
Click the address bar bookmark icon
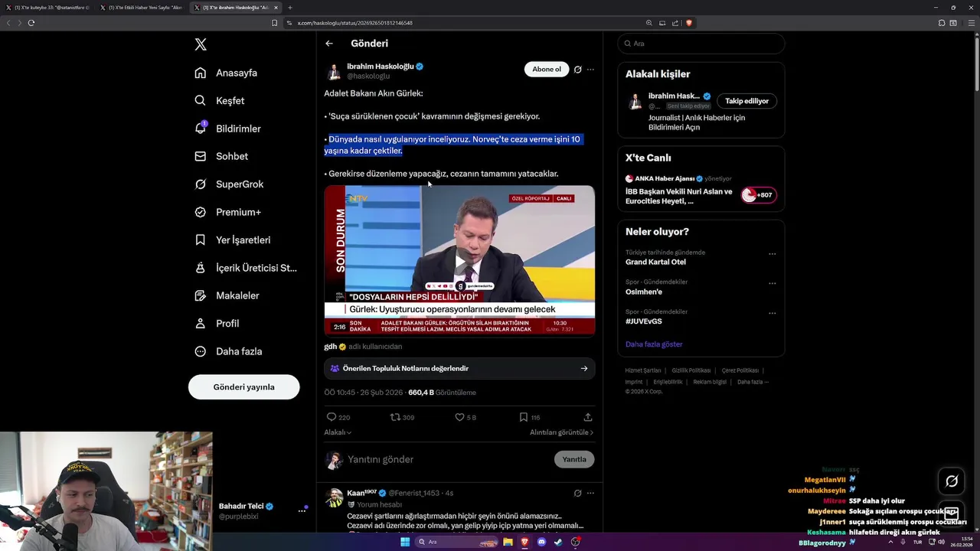[x=274, y=23]
